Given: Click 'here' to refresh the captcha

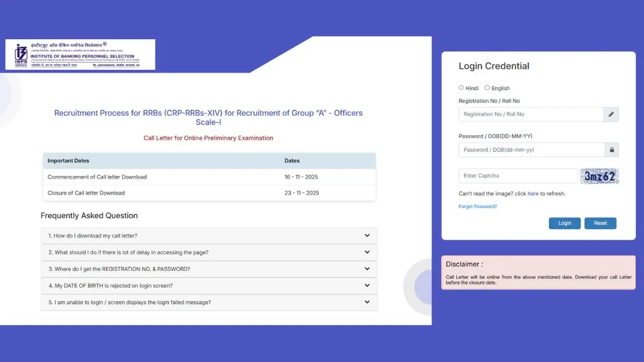Looking at the screenshot, I should click(533, 194).
